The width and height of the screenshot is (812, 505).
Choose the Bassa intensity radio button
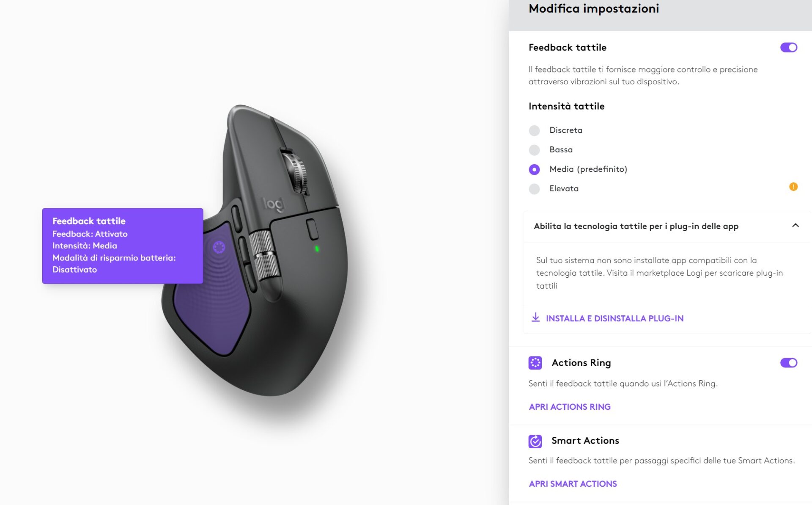pos(534,150)
